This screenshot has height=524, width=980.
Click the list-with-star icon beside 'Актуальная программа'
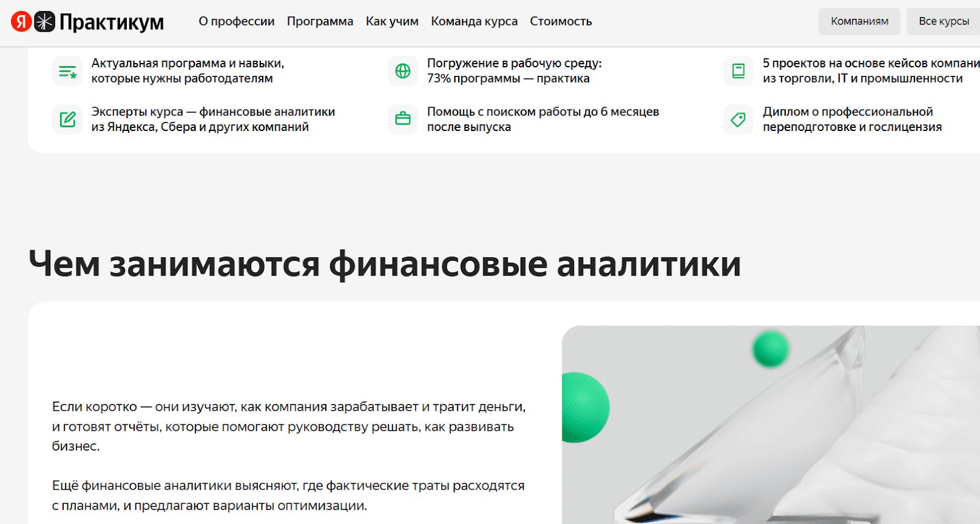[x=67, y=72]
